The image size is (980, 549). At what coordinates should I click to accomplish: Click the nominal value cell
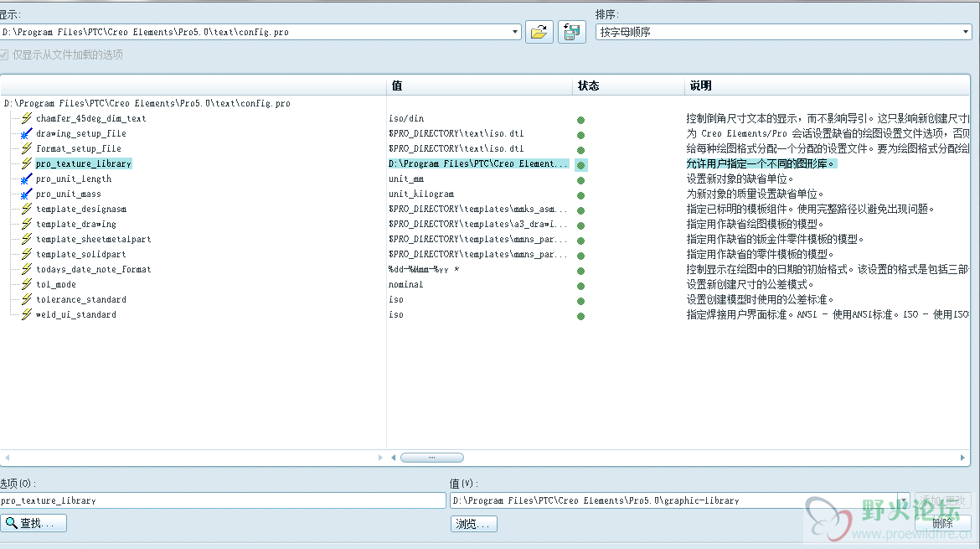click(x=406, y=284)
